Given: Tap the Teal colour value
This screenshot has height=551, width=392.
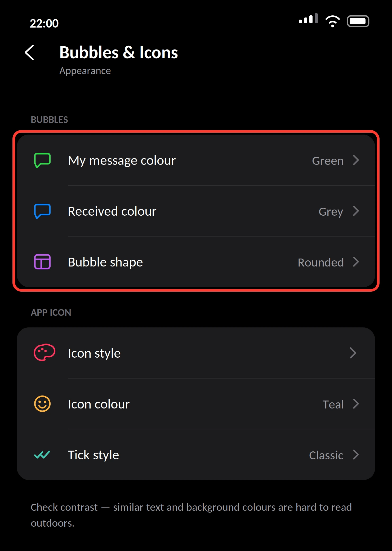Looking at the screenshot, I should [333, 404].
